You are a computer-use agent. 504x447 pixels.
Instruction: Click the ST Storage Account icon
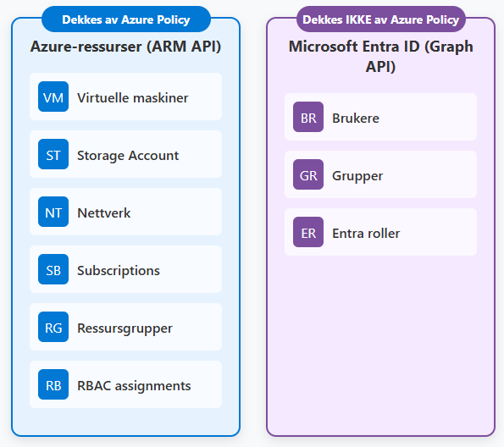coord(53,154)
